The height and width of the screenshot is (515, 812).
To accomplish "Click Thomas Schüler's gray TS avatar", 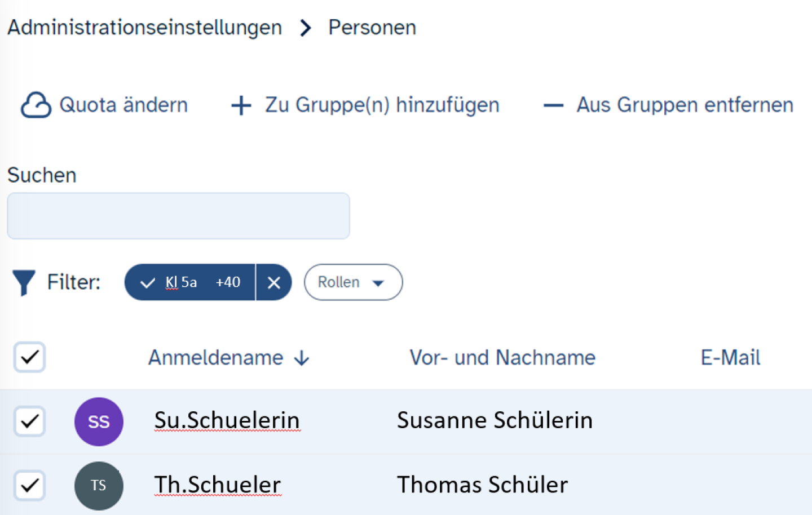I will click(x=99, y=485).
